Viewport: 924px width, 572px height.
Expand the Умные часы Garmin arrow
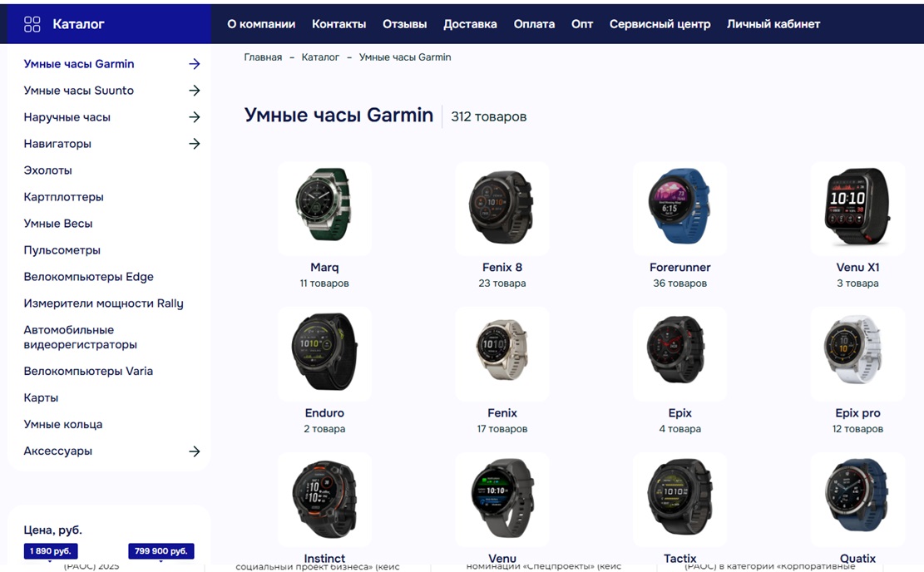195,64
